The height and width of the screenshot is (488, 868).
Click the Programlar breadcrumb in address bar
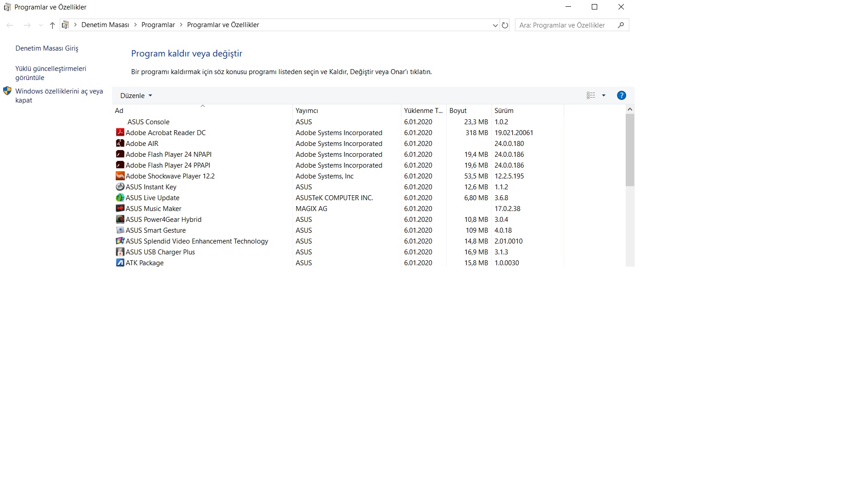158,25
